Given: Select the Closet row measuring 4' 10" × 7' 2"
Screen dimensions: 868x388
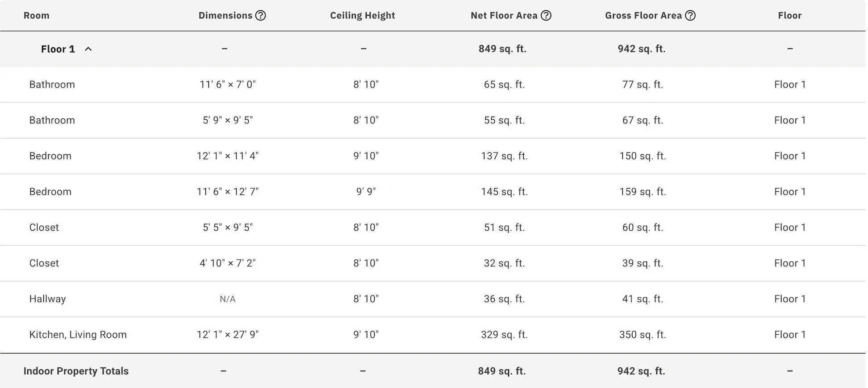Looking at the screenshot, I should pos(433,264).
